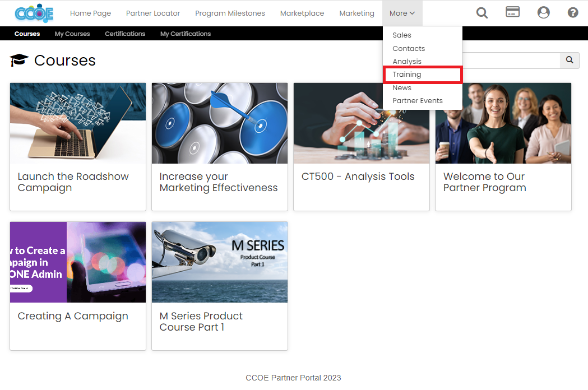Open the Certifications tab
Screen dimensions: 588x390
click(x=125, y=34)
